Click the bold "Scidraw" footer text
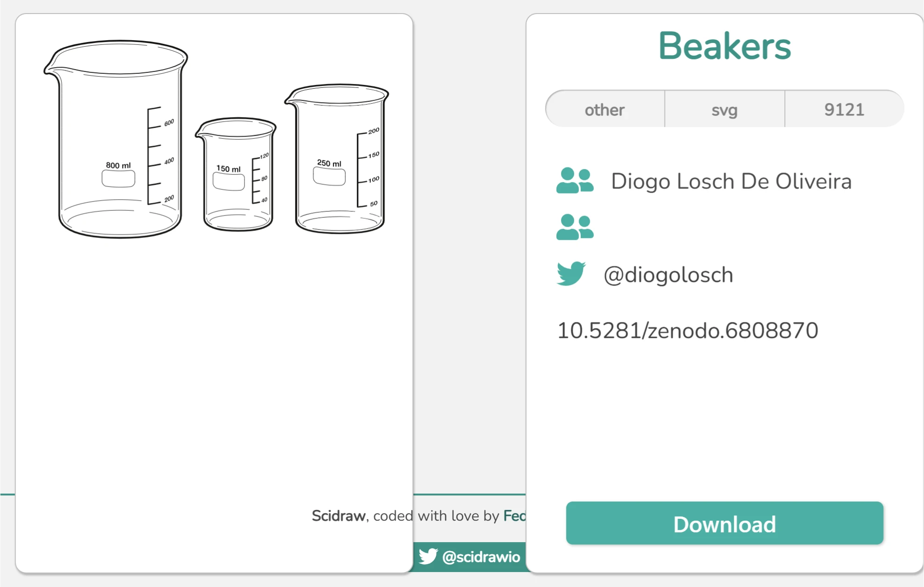 pos(338,515)
